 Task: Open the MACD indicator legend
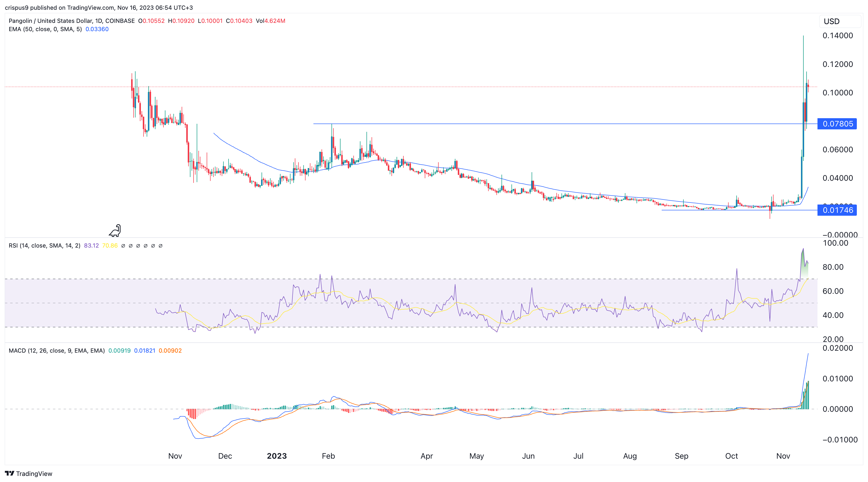coord(56,350)
